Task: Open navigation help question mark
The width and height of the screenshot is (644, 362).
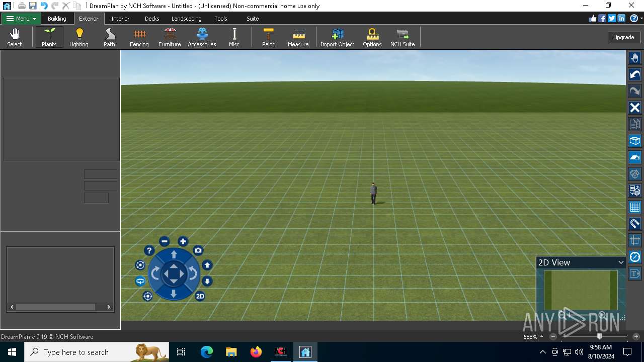Action: pyautogui.click(x=149, y=250)
